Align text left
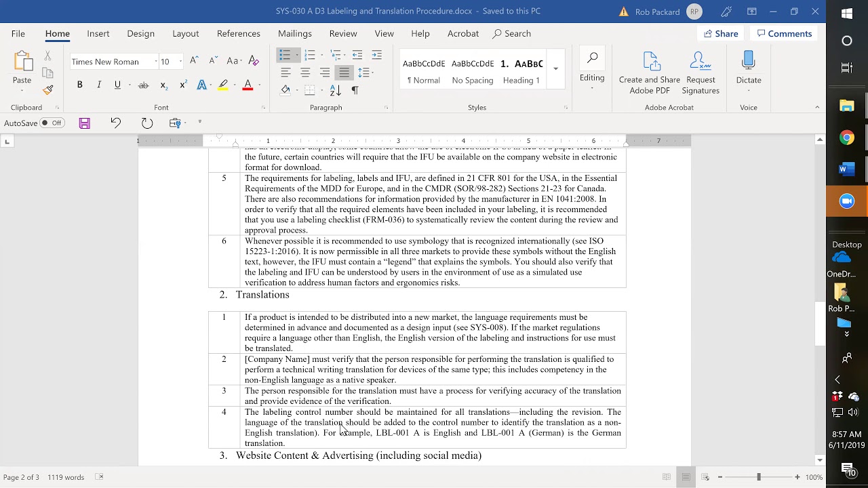The width and height of the screenshot is (868, 488). point(285,73)
